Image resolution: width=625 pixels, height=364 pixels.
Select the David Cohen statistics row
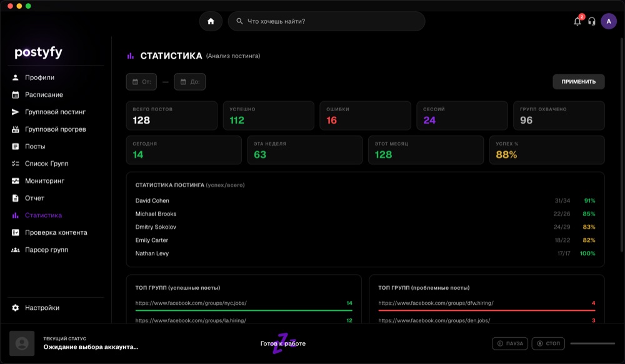coord(365,200)
